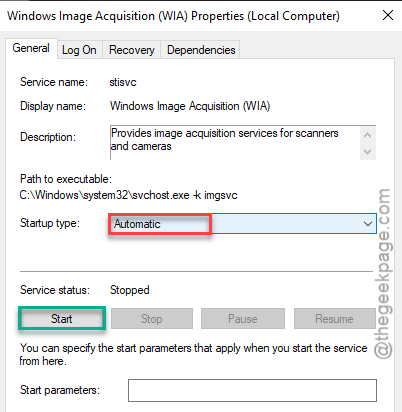Click the Windows Image Acquisition display name value
Viewport: 402px width, 412px height.
coord(190,106)
